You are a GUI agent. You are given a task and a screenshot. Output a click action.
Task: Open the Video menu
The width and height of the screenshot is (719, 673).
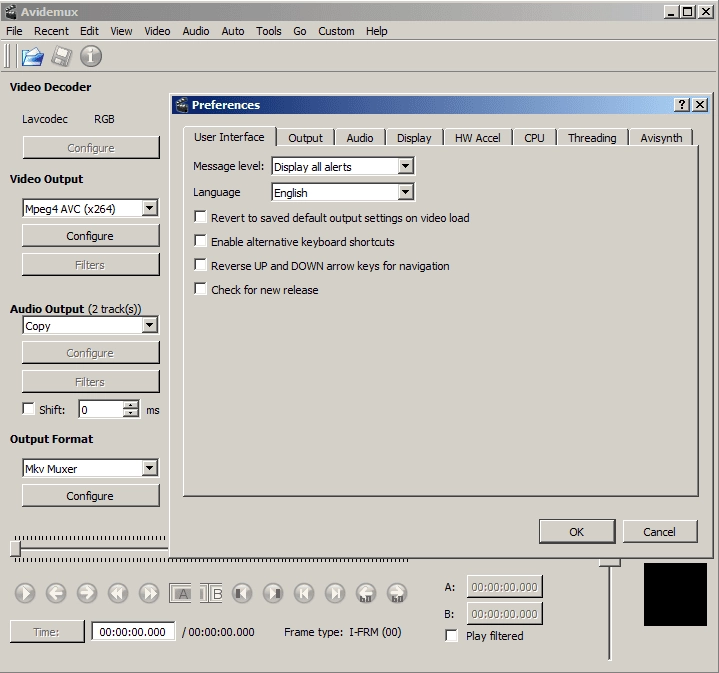(157, 31)
